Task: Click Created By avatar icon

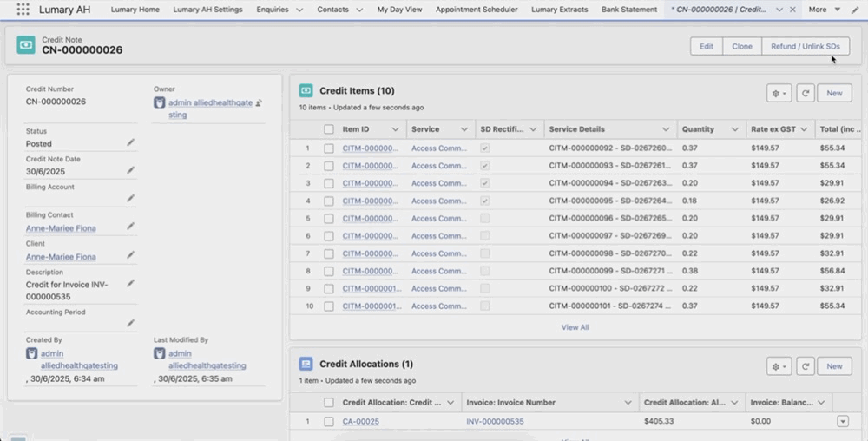Action: coord(31,353)
